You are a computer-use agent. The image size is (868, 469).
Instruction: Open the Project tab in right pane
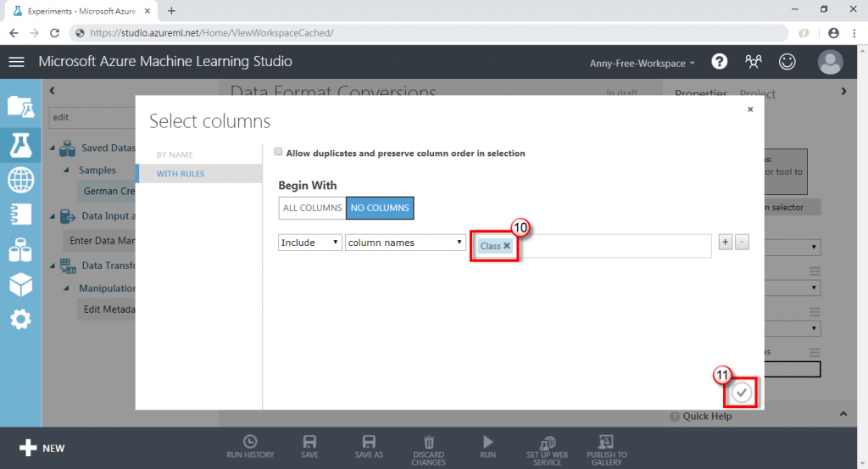(757, 93)
